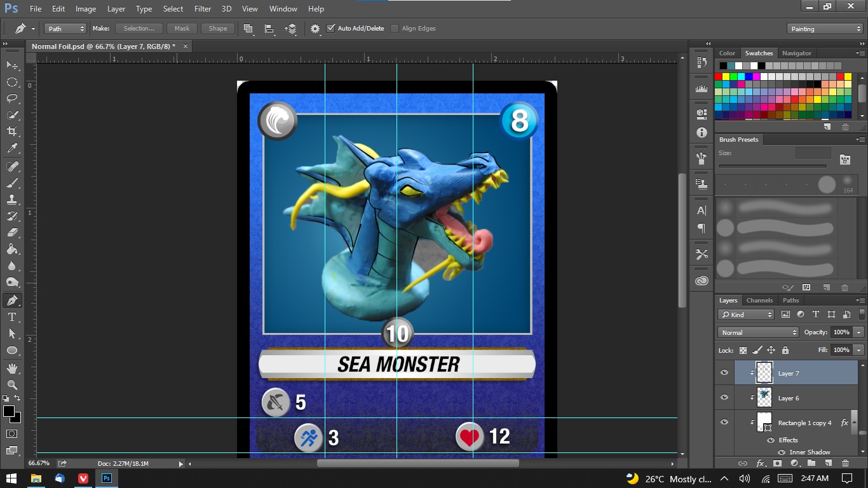This screenshot has height=488, width=868.
Task: Pick the pure red swatch in Swatches
Action: pyautogui.click(x=719, y=76)
